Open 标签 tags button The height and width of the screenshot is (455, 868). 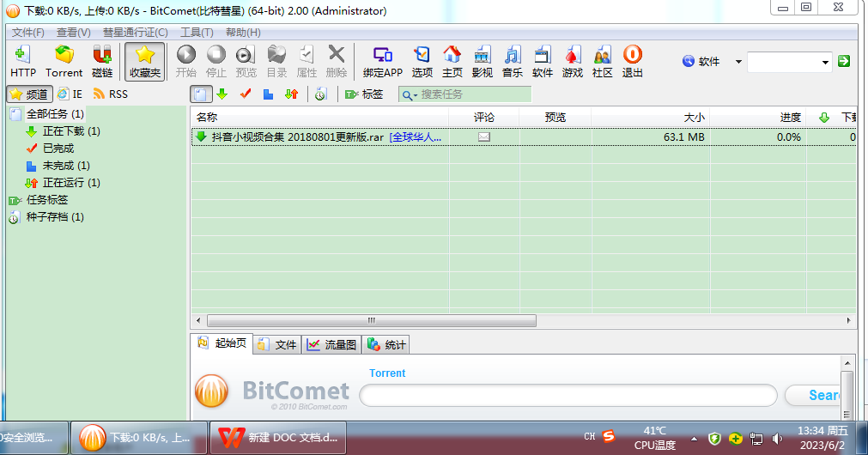[364, 94]
